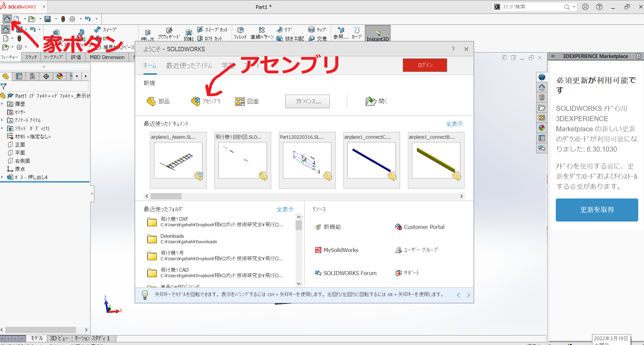Click the Rebuild traffic light icon in top bar
The height and width of the screenshot is (345, 644).
[63, 19]
